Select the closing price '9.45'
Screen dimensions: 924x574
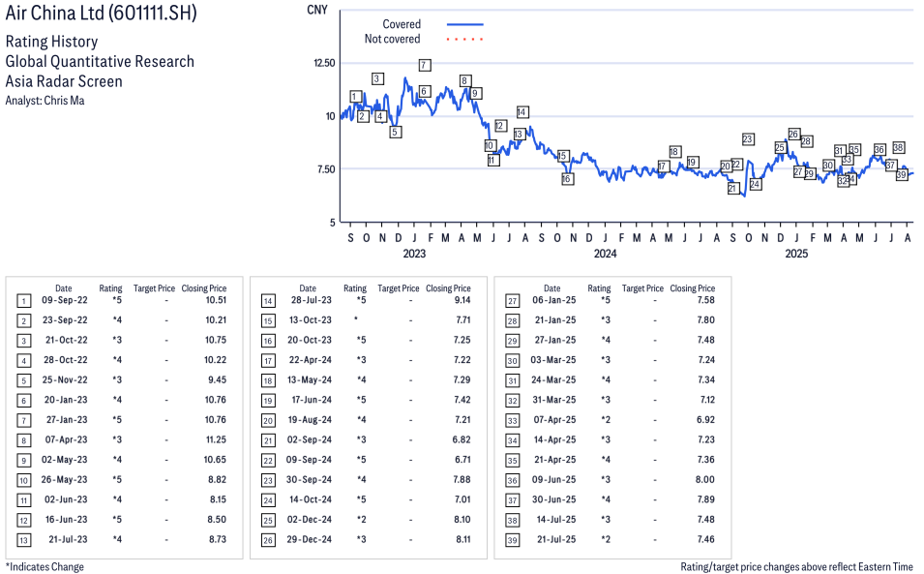[217, 380]
